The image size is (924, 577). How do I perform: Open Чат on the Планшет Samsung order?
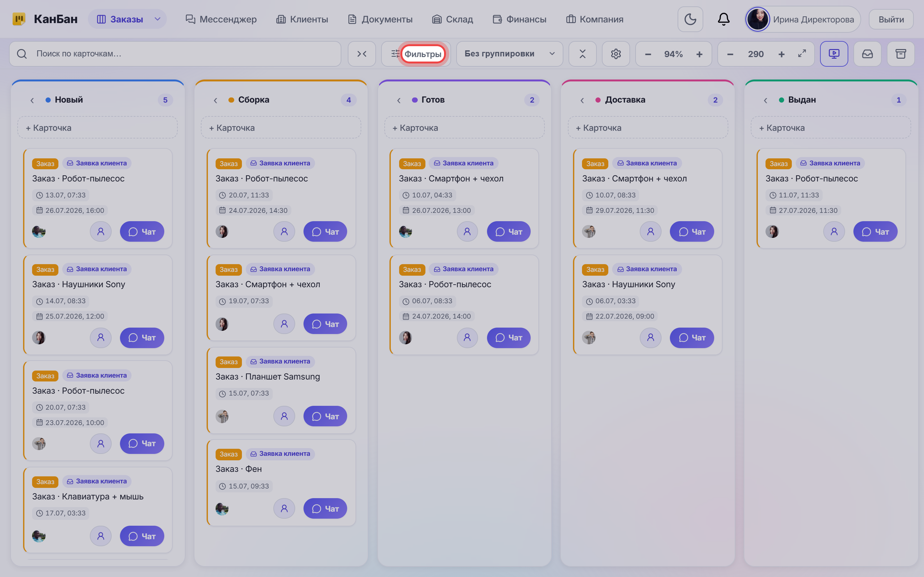coord(325,416)
